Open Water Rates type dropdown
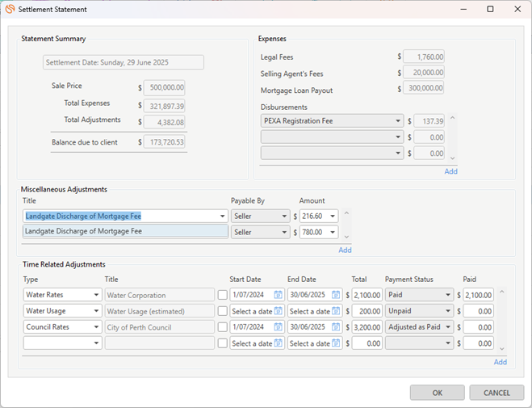Image resolution: width=532 pixels, height=408 pixels. [x=96, y=295]
